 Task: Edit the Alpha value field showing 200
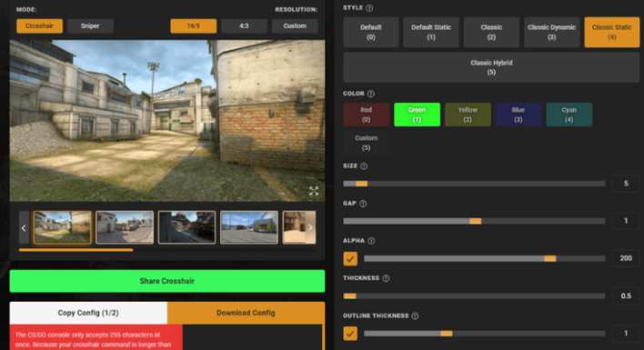[626, 258]
